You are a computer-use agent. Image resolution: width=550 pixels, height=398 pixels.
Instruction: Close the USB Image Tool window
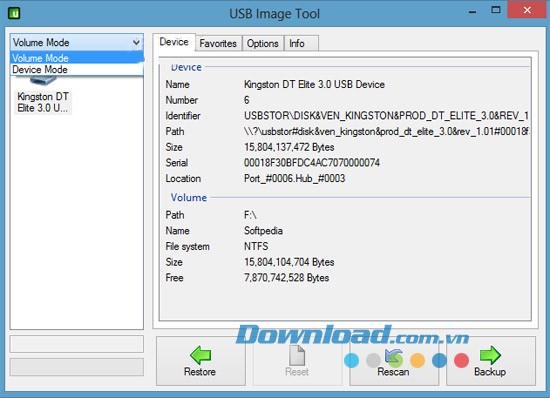(x=527, y=10)
